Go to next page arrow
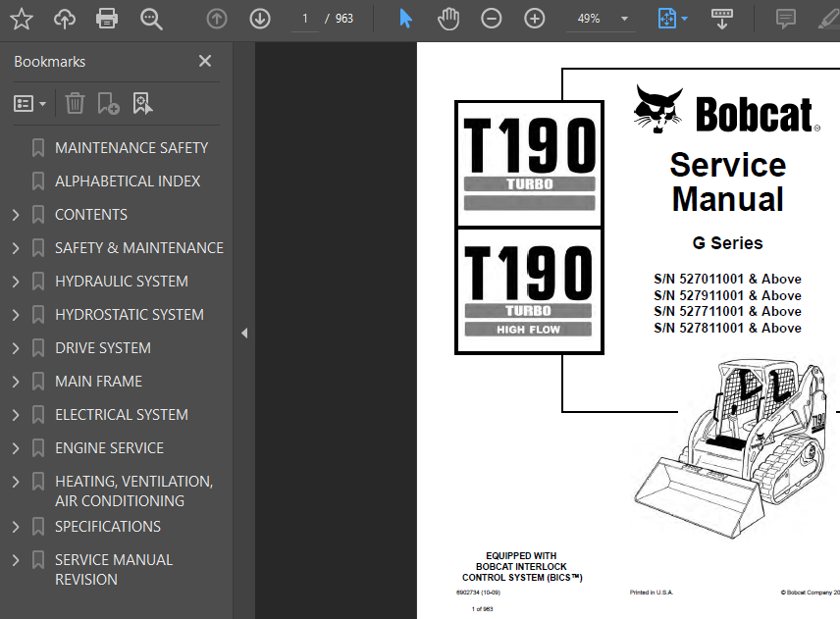840x619 pixels. click(260, 19)
